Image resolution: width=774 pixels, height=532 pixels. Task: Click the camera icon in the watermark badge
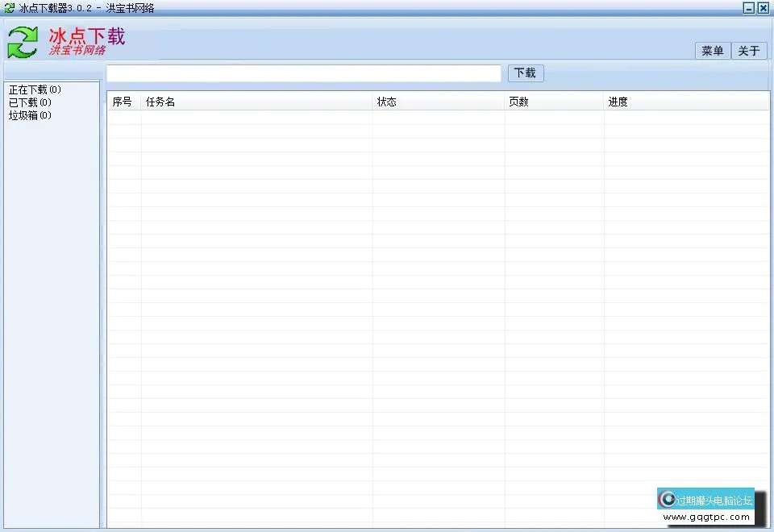668,497
